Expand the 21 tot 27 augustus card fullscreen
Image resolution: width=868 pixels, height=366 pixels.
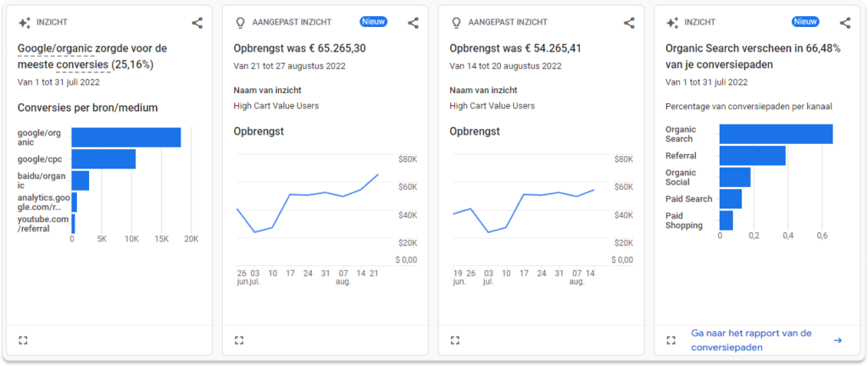tap(239, 340)
